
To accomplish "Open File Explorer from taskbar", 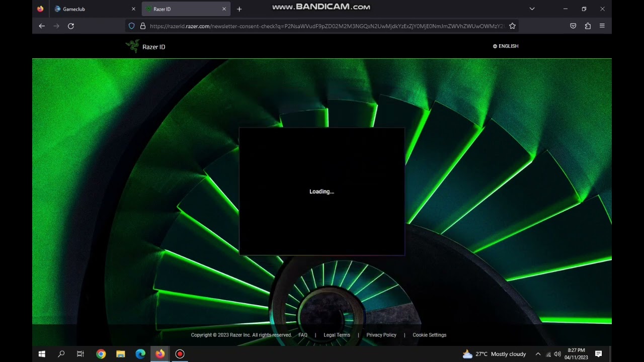I will 121,354.
